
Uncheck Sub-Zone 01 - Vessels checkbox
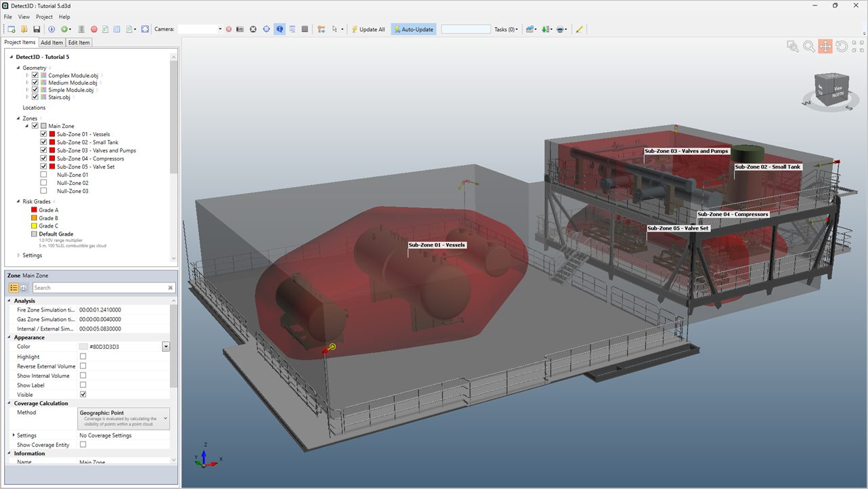pos(43,134)
